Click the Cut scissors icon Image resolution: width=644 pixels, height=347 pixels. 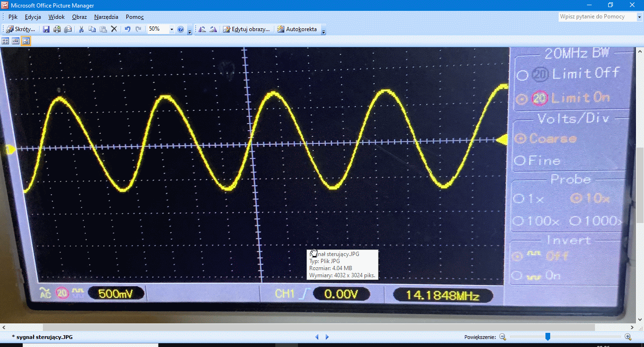(81, 29)
